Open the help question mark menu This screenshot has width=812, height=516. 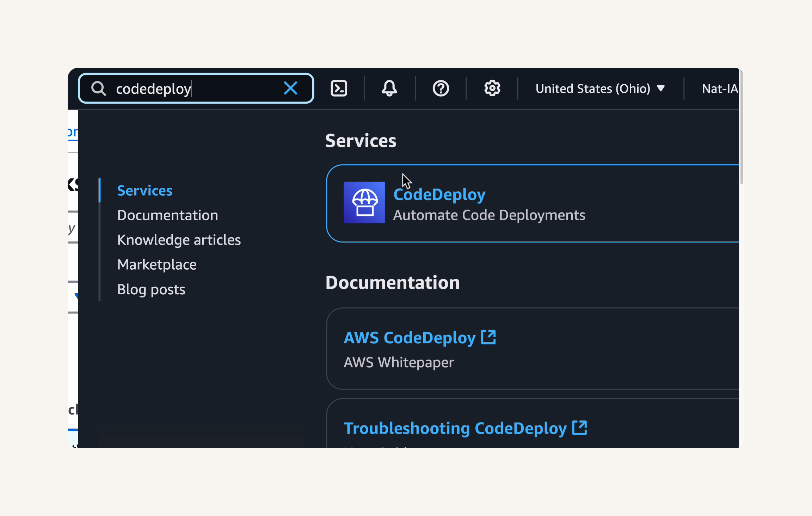(x=441, y=88)
